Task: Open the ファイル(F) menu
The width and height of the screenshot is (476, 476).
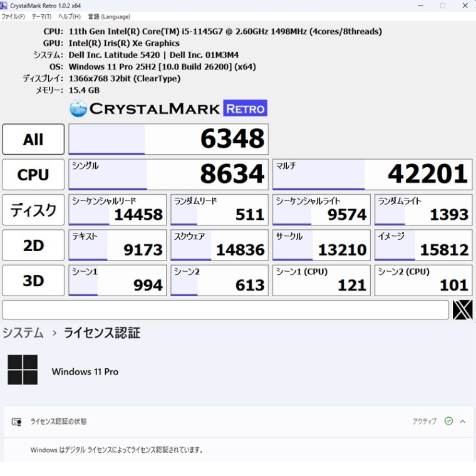Action: click(13, 16)
